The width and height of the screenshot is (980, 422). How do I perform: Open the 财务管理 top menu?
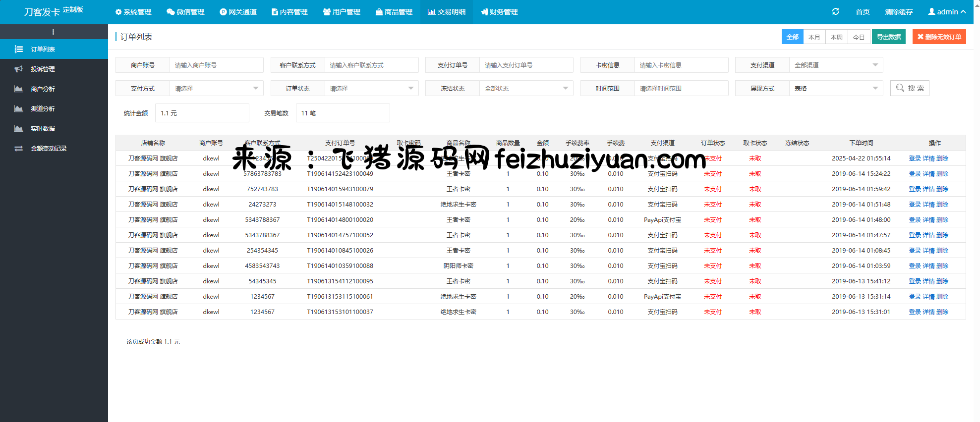coord(499,12)
